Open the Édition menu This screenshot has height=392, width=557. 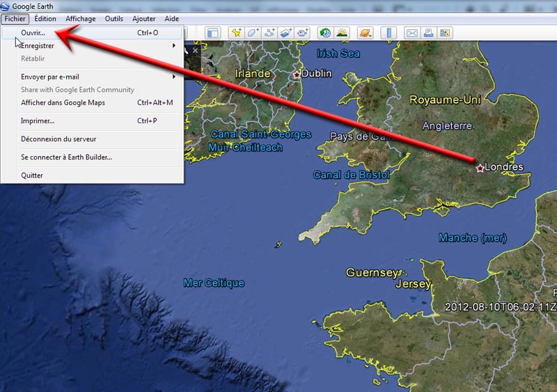(45, 19)
